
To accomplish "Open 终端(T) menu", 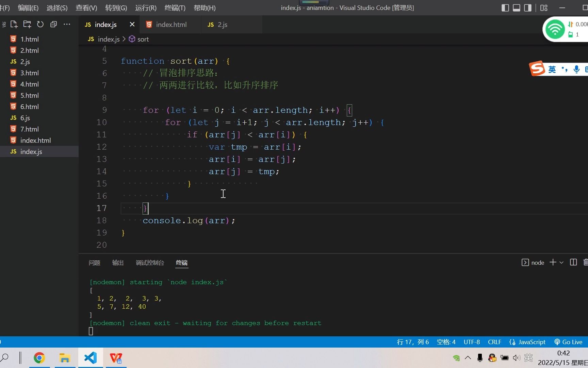I will pyautogui.click(x=175, y=8).
